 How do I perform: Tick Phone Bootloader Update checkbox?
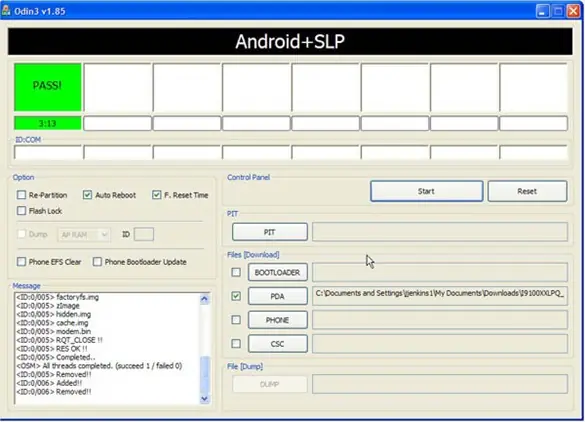[x=97, y=262]
